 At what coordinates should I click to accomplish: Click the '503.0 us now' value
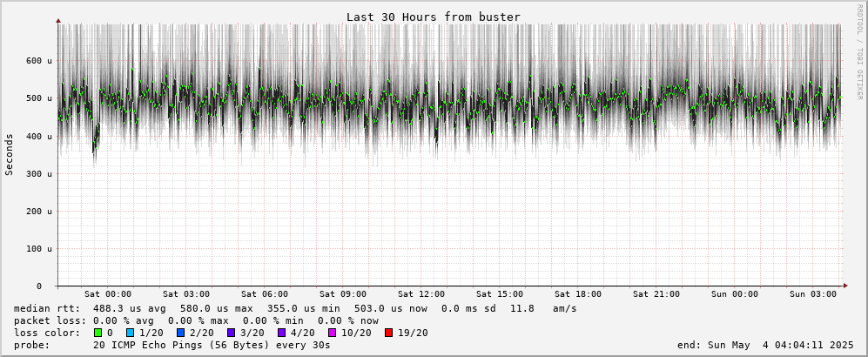392,309
